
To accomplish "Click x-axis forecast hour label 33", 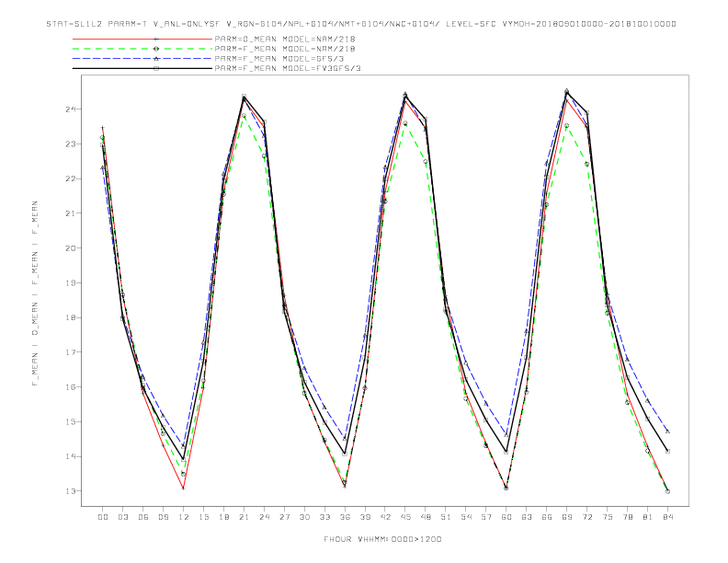I will point(324,517).
